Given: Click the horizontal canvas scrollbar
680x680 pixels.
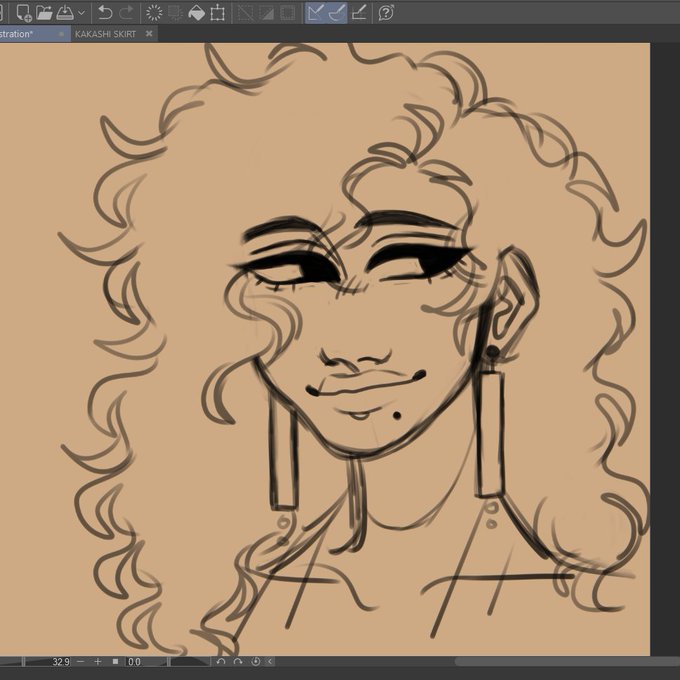Looking at the screenshot, I should [567, 661].
